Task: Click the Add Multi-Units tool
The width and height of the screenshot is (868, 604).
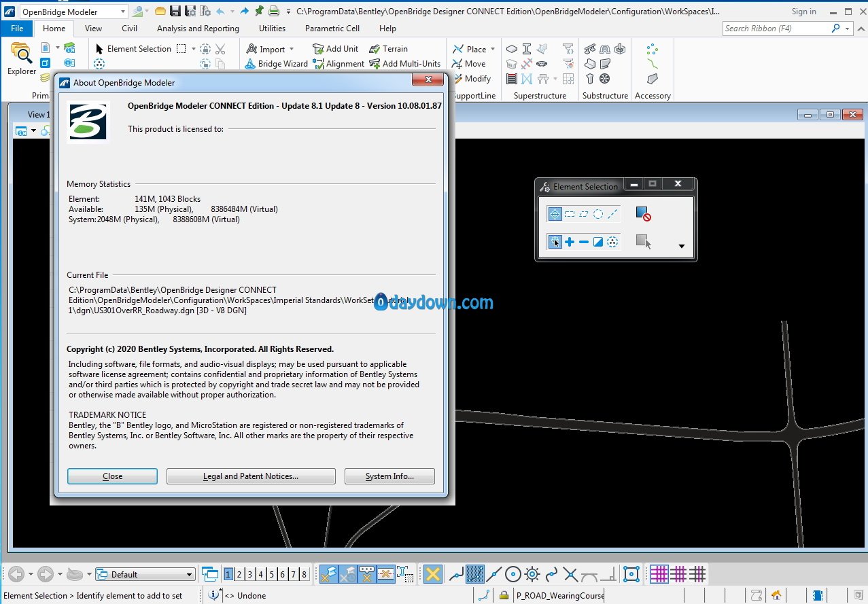Action: coord(404,64)
